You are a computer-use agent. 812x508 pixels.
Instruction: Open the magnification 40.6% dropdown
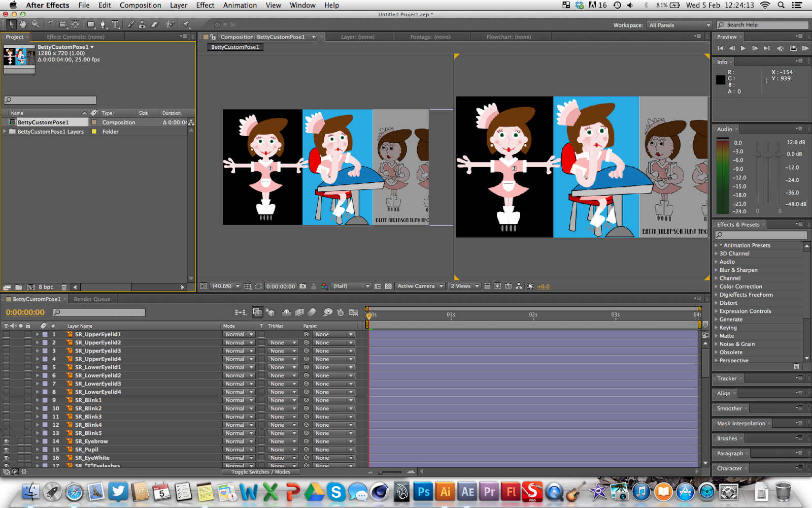coord(226,286)
